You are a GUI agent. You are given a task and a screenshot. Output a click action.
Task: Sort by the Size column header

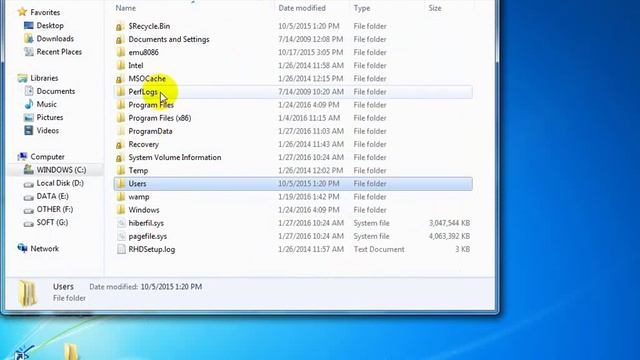coord(435,8)
